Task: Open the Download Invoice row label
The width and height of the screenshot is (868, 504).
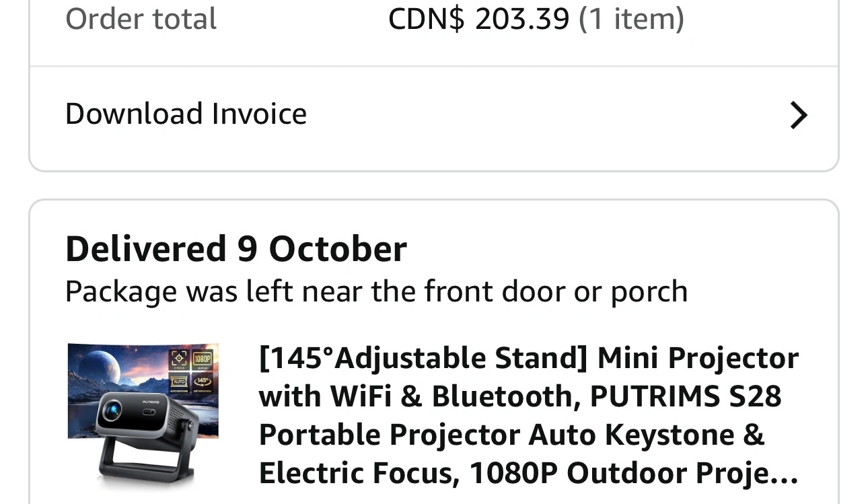Action: click(x=186, y=114)
